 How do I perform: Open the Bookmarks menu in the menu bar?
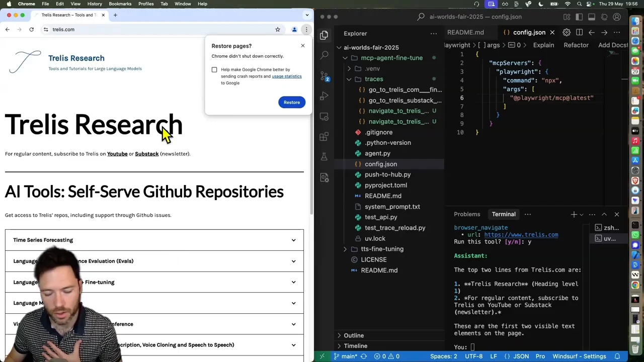(x=120, y=4)
